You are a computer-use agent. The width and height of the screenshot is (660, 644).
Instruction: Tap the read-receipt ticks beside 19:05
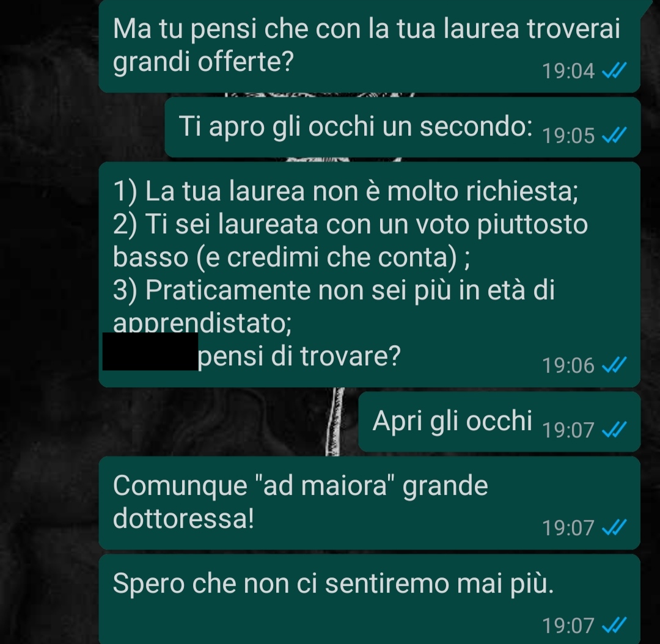click(614, 135)
